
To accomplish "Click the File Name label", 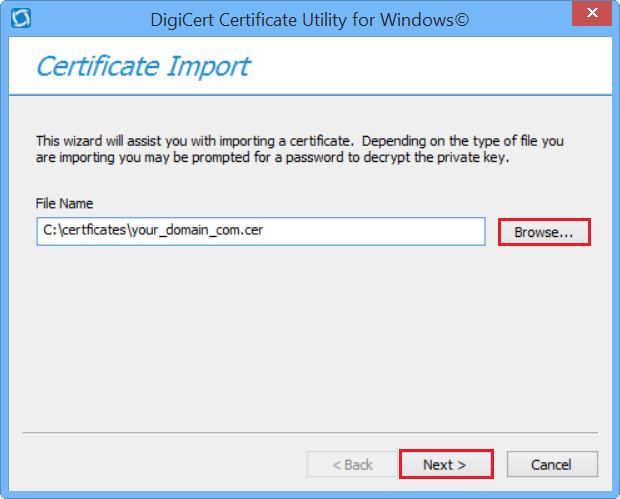I will [x=64, y=204].
